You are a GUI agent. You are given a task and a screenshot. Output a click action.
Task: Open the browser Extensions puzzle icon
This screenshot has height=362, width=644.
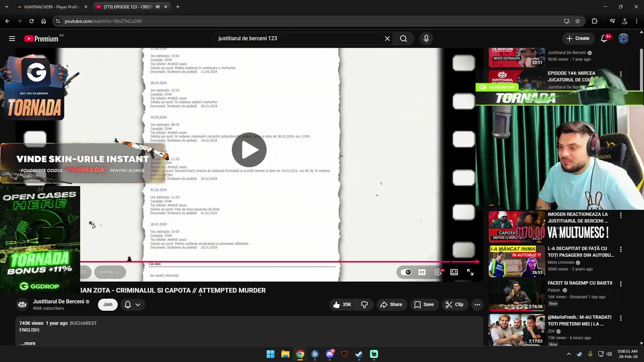tap(595, 21)
